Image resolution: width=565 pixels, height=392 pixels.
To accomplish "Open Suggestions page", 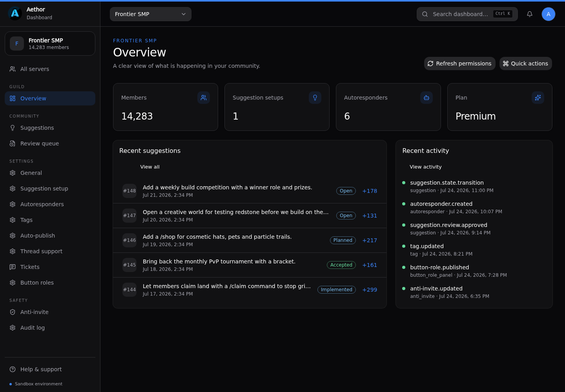I will pos(50,128).
